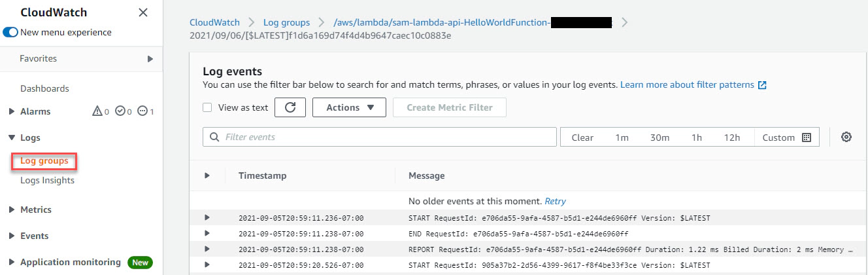The width and height of the screenshot is (868, 275).
Task: Click the timestamp 2021-09-05T20:59:11.236-07:00
Action: pos(301,217)
